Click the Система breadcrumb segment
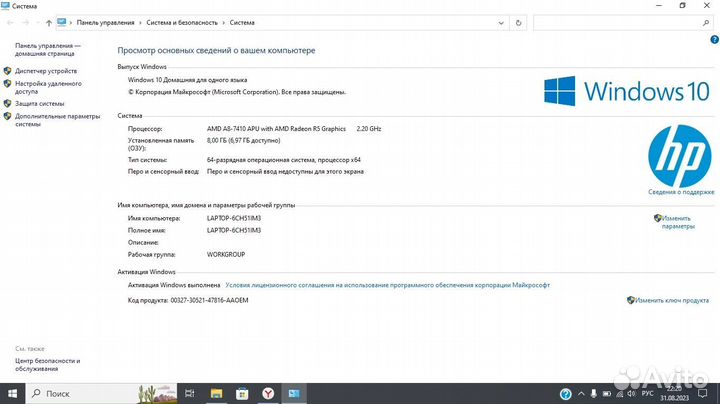This screenshot has width=720, height=404. click(242, 22)
